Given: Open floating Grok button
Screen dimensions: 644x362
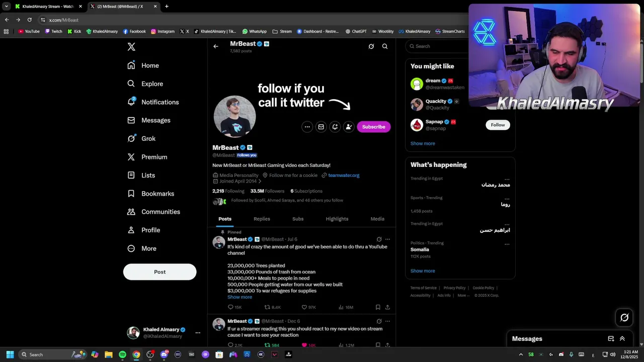Looking at the screenshot, I should [624, 317].
